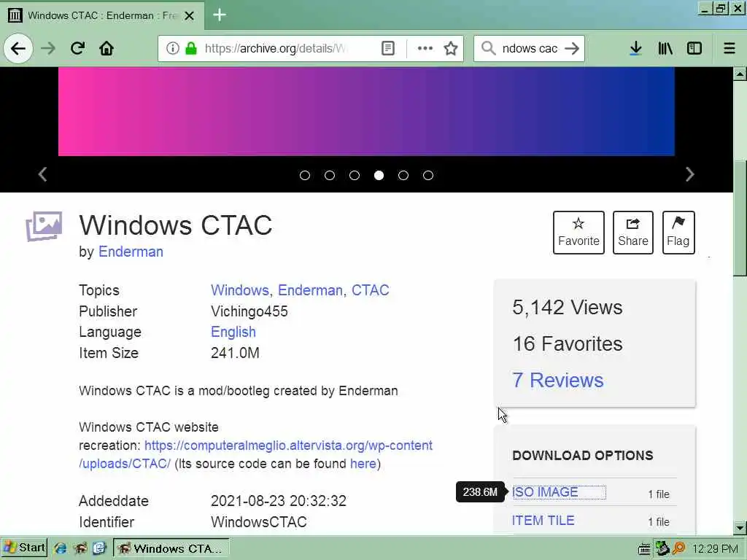Open the downloads panel
Image resolution: width=747 pixels, height=560 pixels.
click(635, 48)
